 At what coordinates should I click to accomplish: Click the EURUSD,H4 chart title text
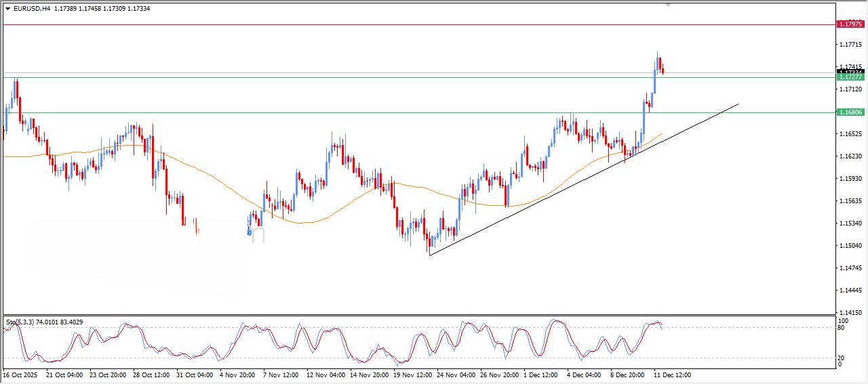pyautogui.click(x=32, y=9)
